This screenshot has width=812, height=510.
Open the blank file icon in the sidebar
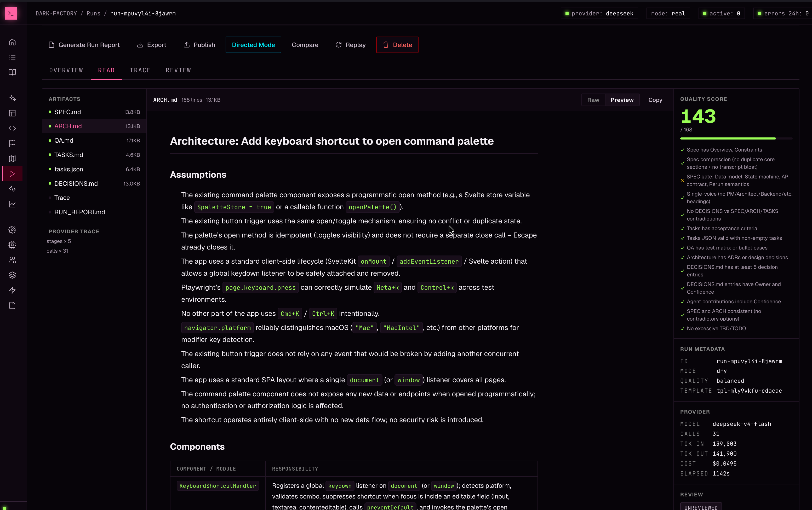point(12,305)
